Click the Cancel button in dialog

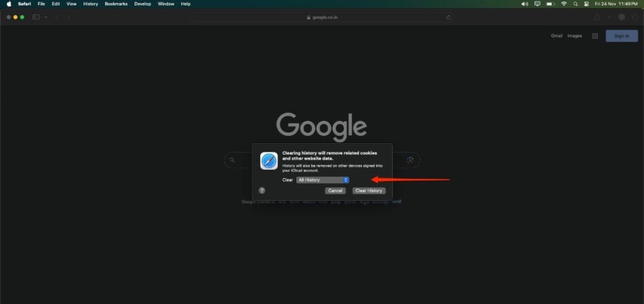335,191
